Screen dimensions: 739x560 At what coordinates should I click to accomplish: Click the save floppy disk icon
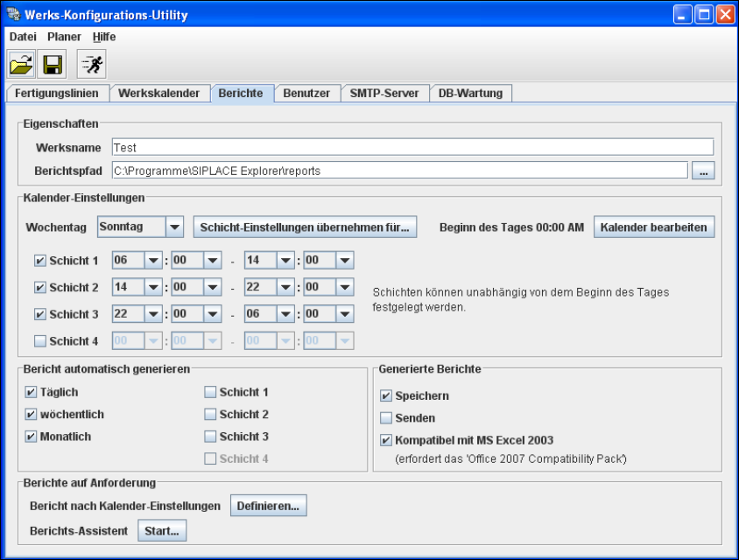52,64
